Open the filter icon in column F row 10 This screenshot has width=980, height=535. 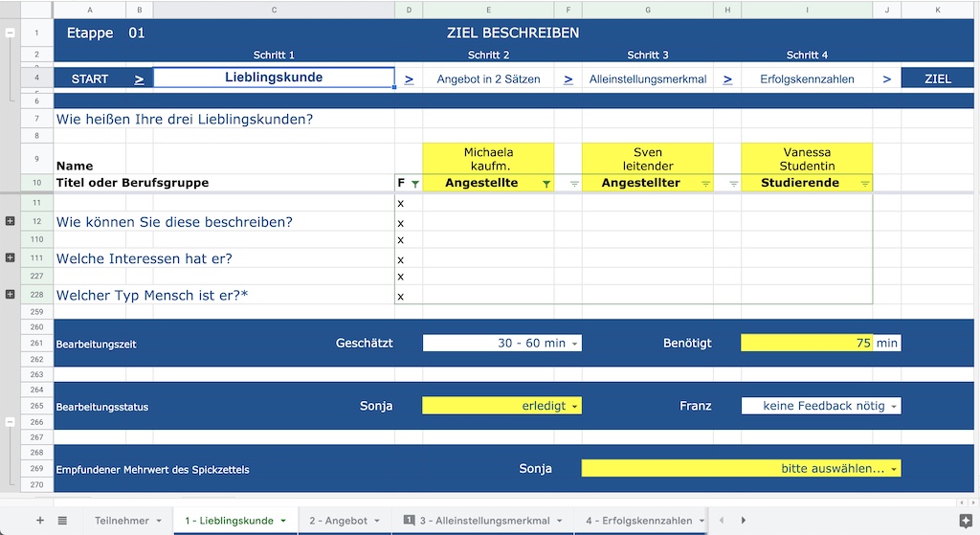[574, 184]
